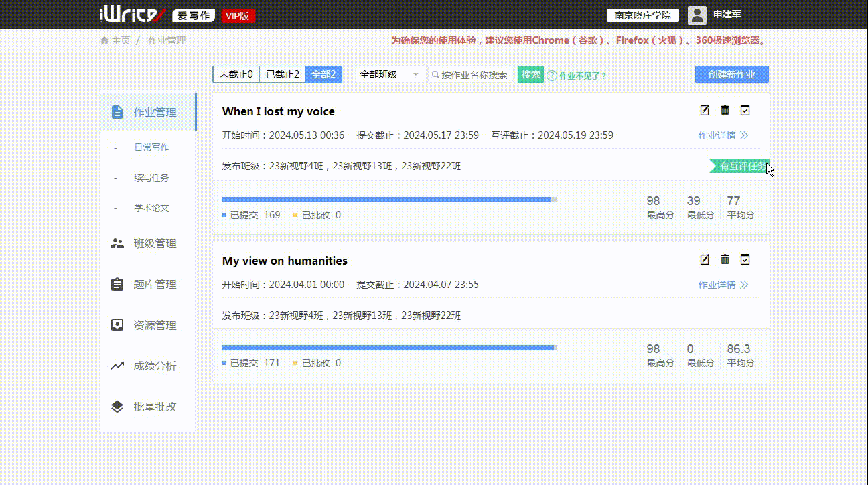Toggle review status for 'When I lost my voice'
Viewport: 868px width, 485px height.
pos(744,110)
